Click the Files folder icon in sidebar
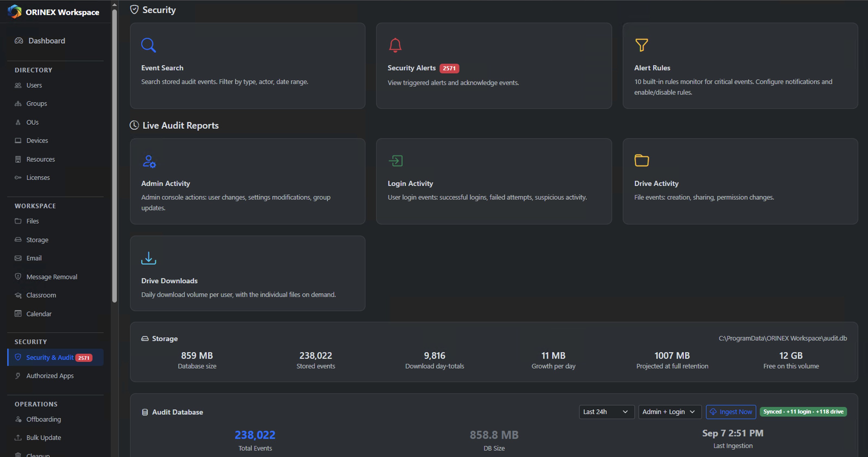 [x=18, y=221]
